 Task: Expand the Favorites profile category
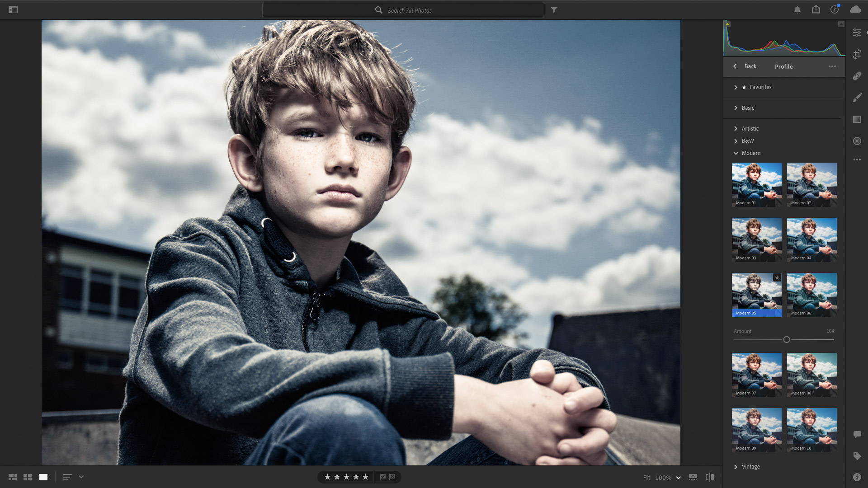pos(735,87)
